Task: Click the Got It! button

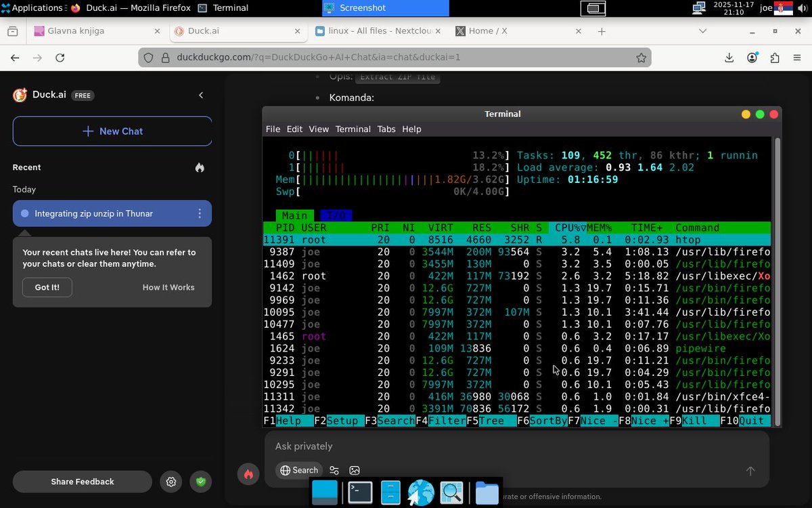Action: click(x=47, y=287)
